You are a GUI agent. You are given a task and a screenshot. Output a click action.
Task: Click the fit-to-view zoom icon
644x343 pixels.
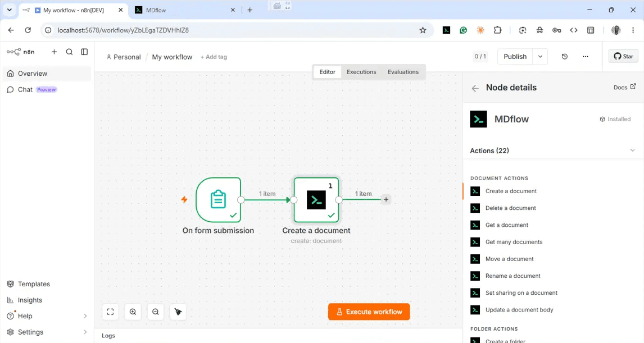[110, 312]
